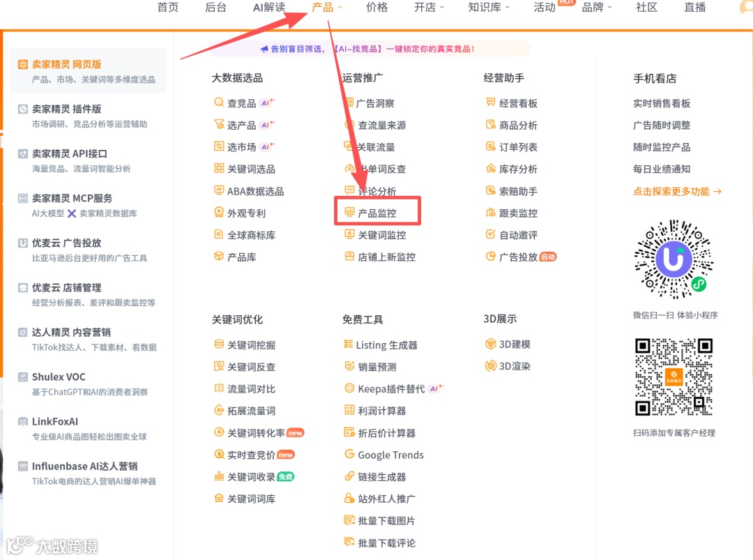
Task: Click the 查竞品 magnifier icon
Action: pos(218,103)
